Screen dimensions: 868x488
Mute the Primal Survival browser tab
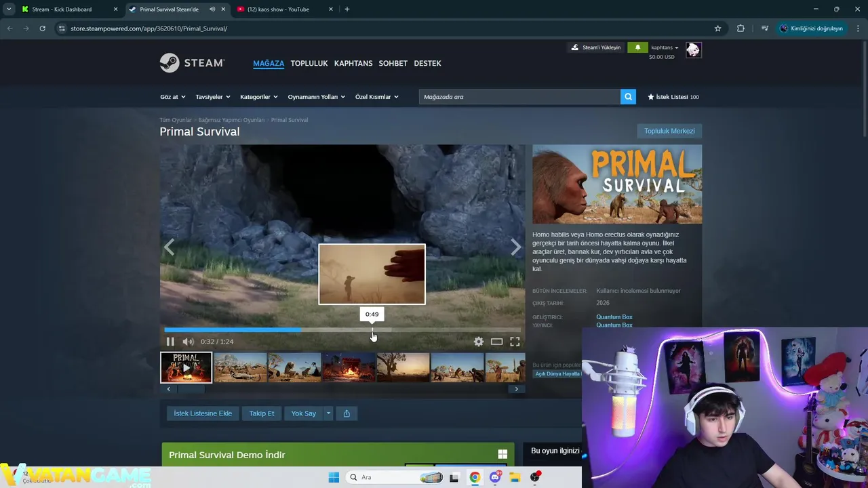213,9
